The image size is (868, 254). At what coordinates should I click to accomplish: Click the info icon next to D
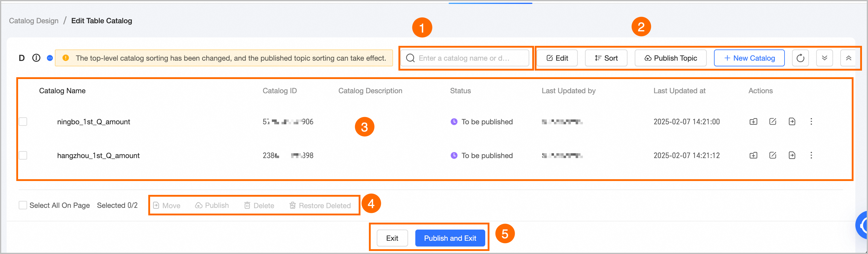pyautogui.click(x=36, y=58)
